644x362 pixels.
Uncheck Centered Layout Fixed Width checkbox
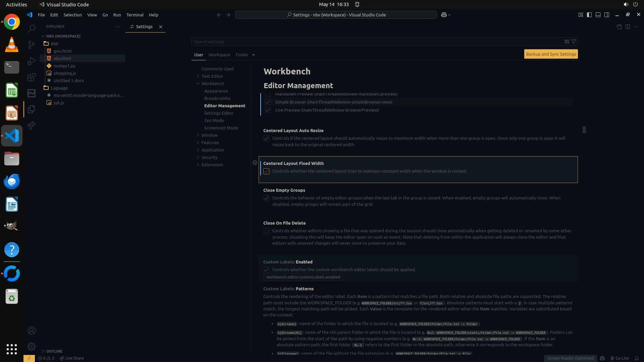[x=266, y=171]
